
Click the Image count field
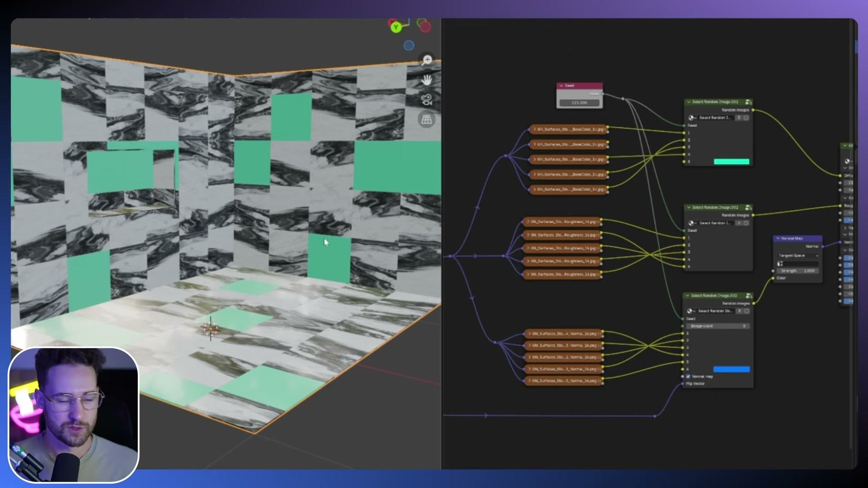[717, 326]
